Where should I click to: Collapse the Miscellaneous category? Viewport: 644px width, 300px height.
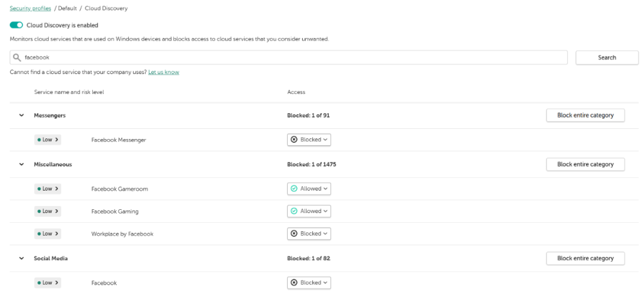tap(21, 164)
